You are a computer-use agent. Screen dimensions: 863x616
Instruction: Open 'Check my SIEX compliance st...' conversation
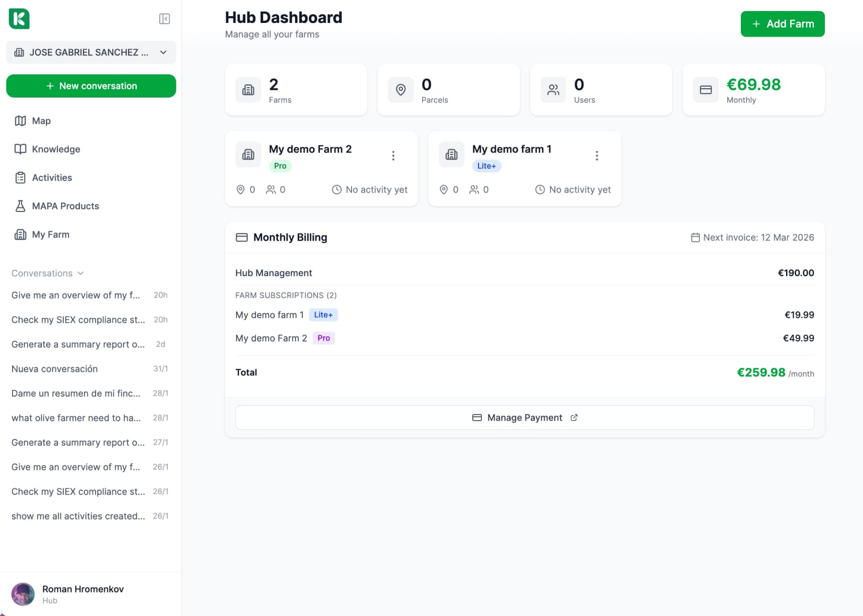point(78,319)
